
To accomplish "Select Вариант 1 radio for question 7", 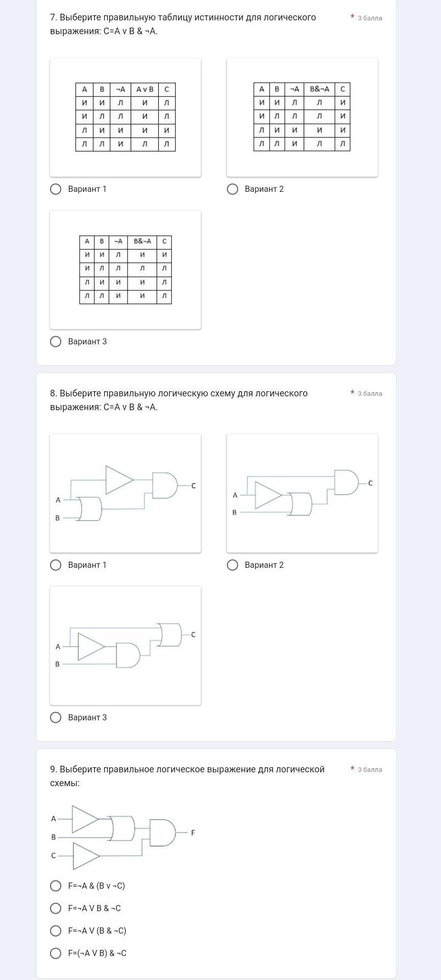I will [56, 189].
